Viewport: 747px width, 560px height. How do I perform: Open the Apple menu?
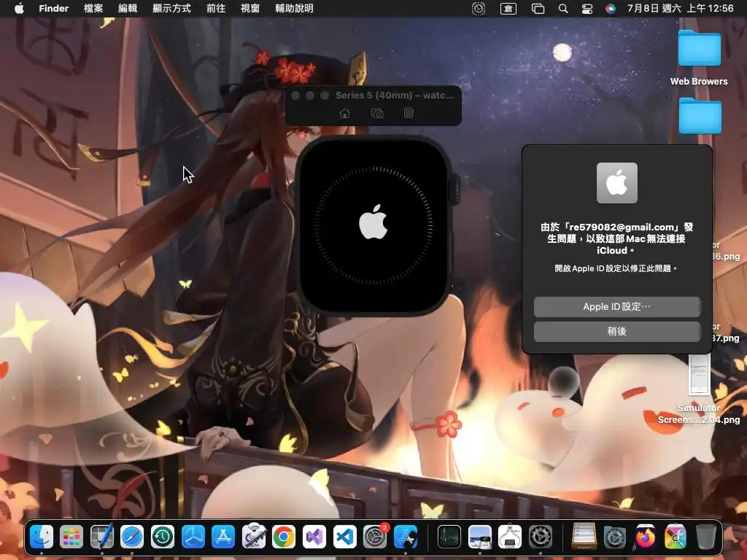pos(19,8)
